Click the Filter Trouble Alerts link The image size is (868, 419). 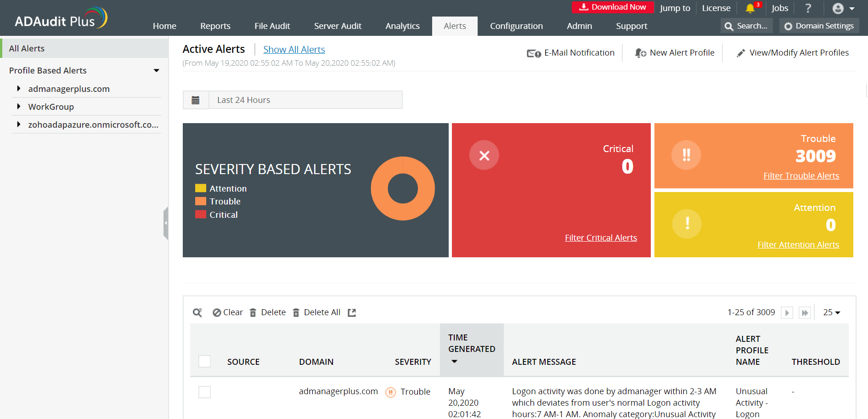801,176
